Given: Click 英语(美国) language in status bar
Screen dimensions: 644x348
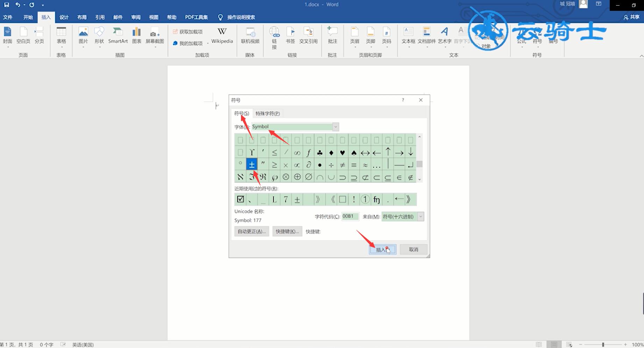Looking at the screenshot, I should 83,345.
